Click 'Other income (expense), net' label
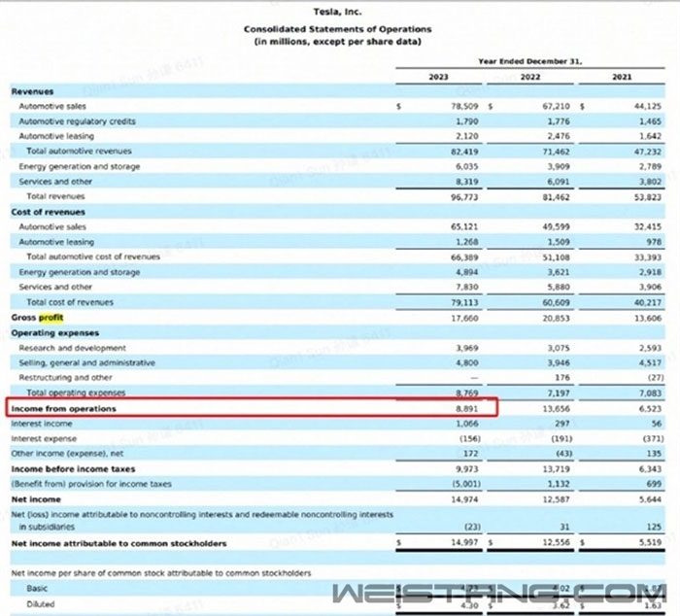Screen dimensions: 680x616 67,454
